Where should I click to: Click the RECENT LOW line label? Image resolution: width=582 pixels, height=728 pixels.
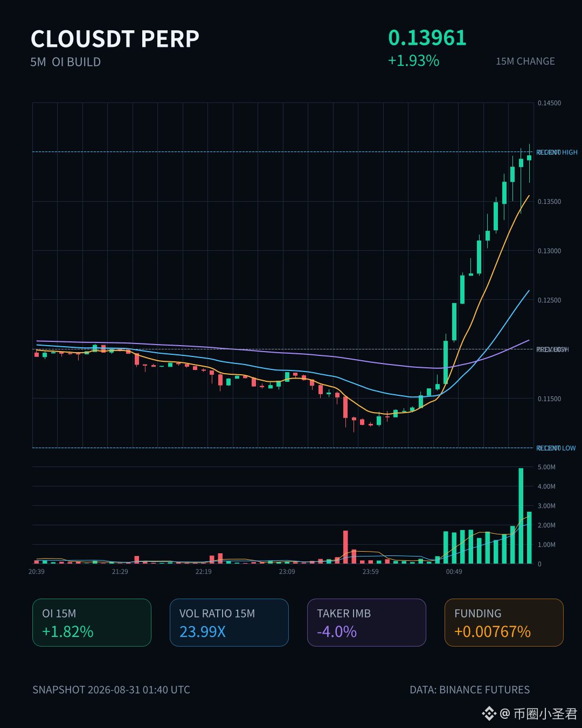click(556, 448)
